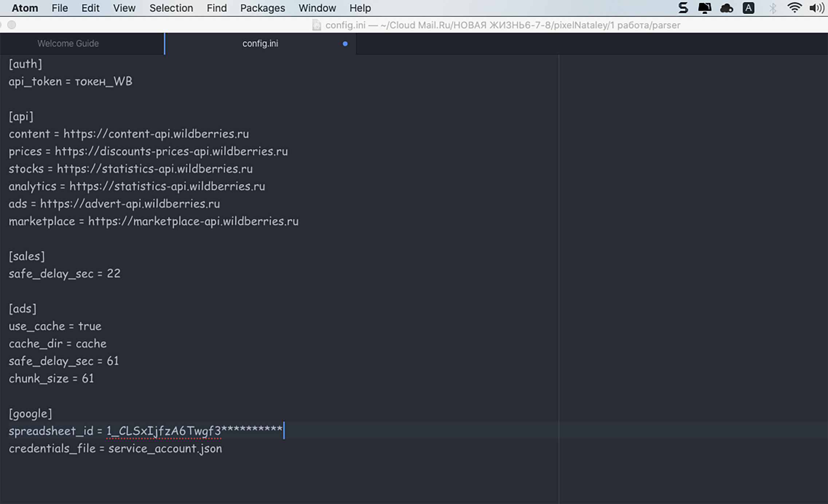This screenshot has height=504, width=828.
Task: Switch to the Welcome Guide tab
Action: coord(68,43)
